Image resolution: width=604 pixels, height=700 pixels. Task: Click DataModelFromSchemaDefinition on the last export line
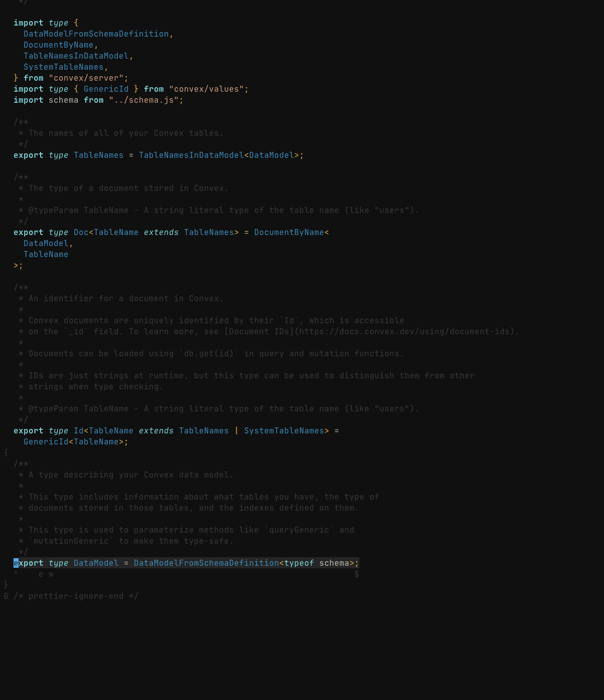coord(207,563)
